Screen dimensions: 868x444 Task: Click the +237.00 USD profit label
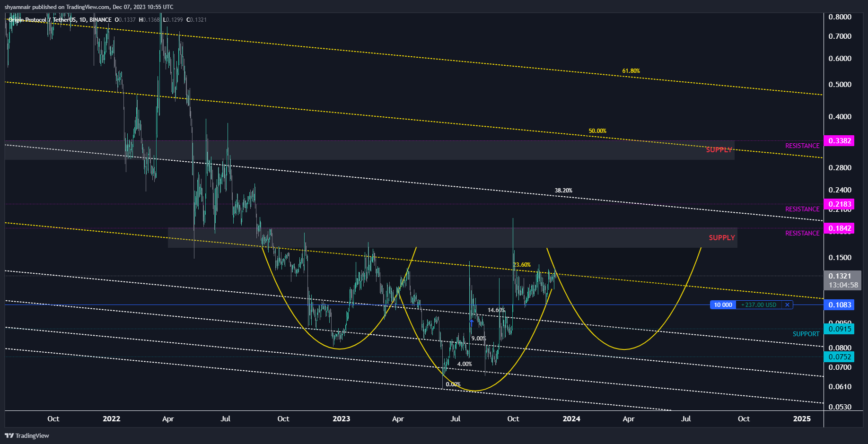(759, 305)
